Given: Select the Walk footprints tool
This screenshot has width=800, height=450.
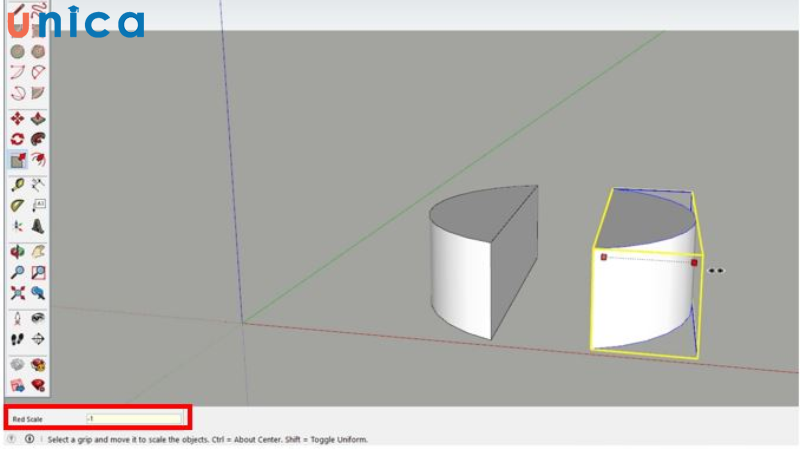Looking at the screenshot, I should 18,339.
